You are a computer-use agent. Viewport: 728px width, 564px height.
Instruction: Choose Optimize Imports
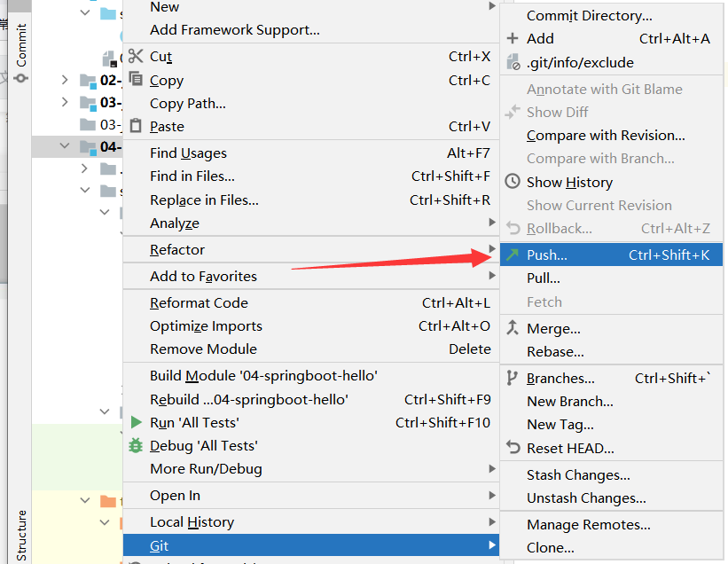[x=311, y=325]
